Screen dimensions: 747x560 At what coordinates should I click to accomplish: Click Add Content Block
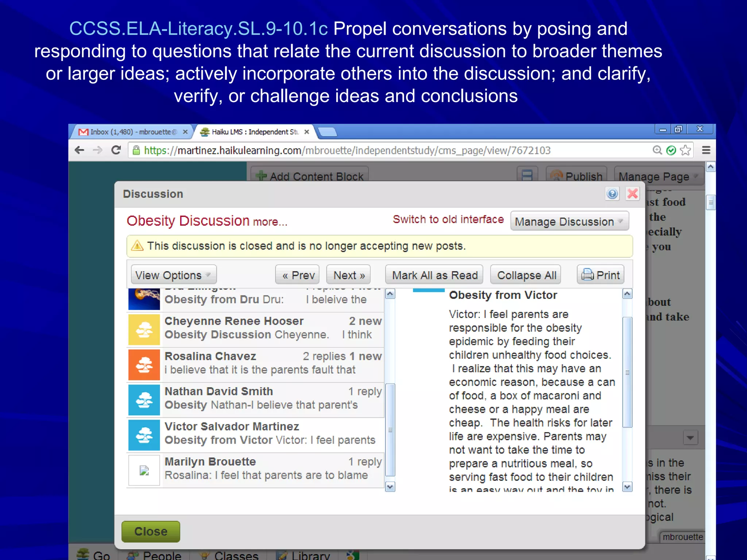(310, 175)
